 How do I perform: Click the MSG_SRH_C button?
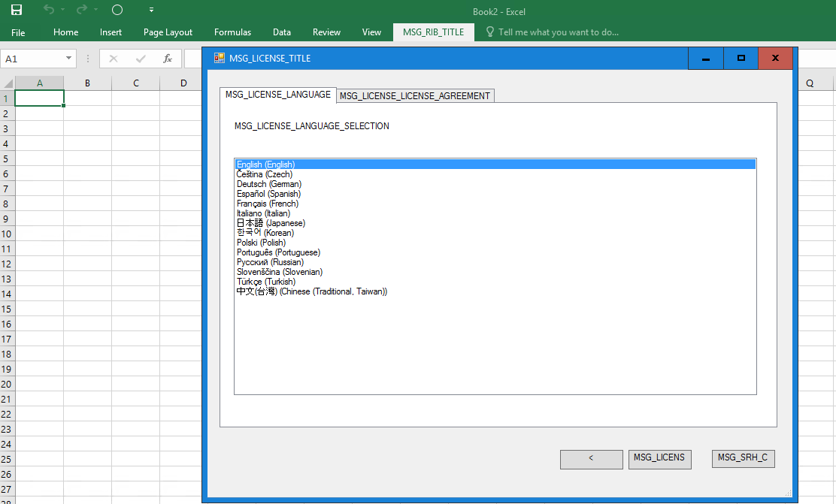coord(743,459)
